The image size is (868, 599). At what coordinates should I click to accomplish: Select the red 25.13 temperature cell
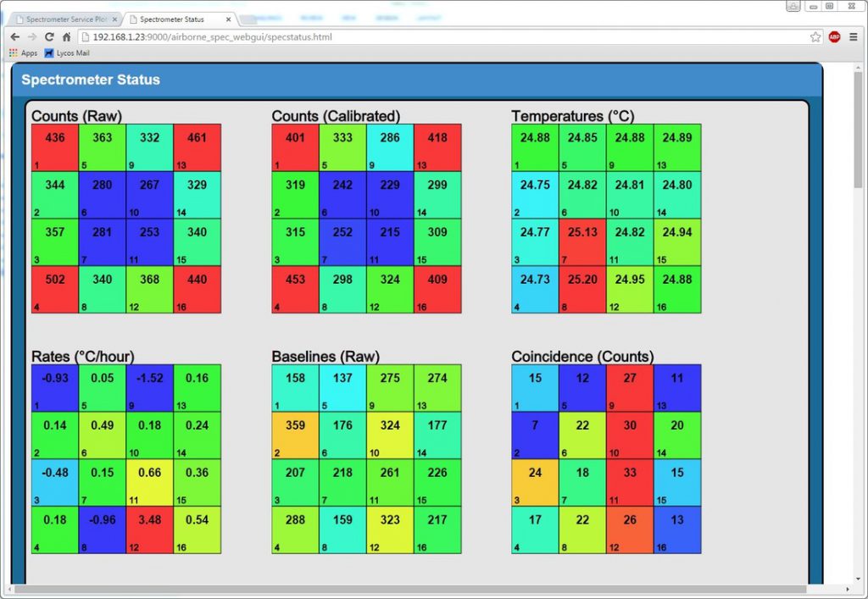click(x=582, y=242)
